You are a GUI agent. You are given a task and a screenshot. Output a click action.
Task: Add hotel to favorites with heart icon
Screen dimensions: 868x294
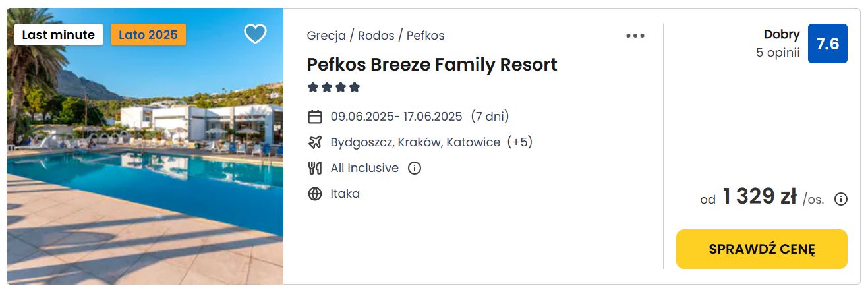(255, 34)
